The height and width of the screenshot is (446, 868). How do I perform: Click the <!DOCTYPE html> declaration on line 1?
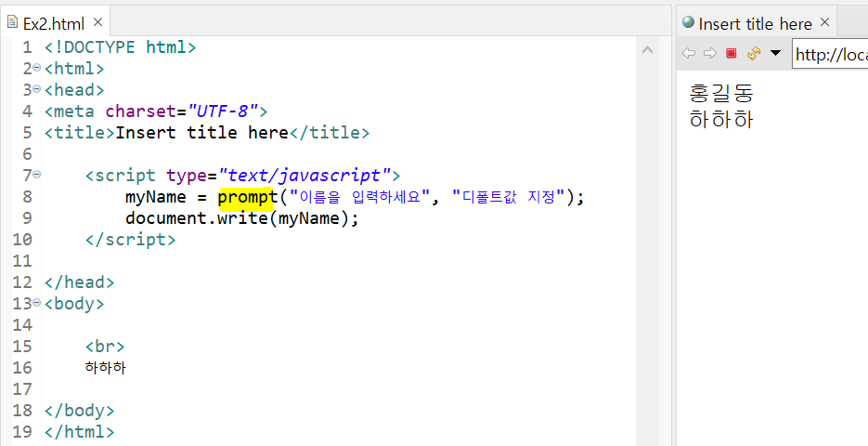(x=120, y=47)
